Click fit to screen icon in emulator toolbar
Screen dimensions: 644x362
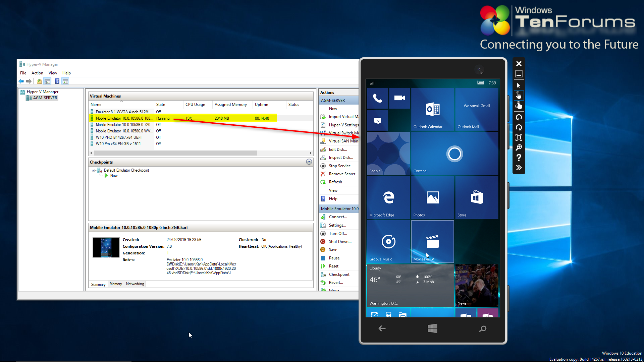point(519,137)
